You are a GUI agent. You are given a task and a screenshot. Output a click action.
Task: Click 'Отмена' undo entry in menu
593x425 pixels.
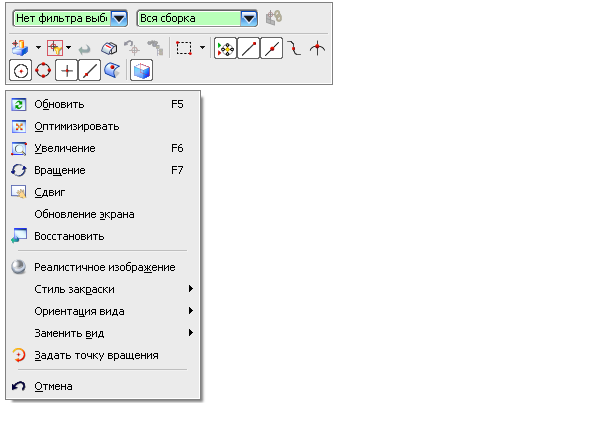(x=103, y=386)
